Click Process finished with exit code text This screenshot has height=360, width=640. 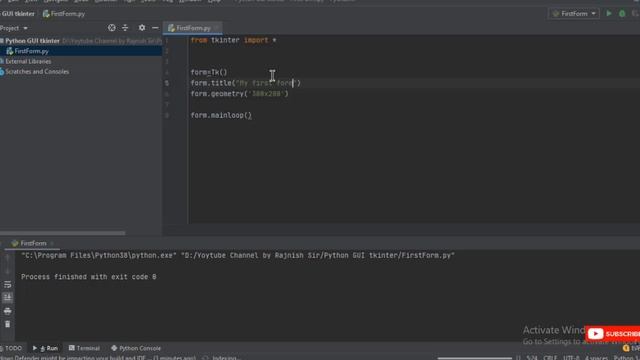point(89,277)
